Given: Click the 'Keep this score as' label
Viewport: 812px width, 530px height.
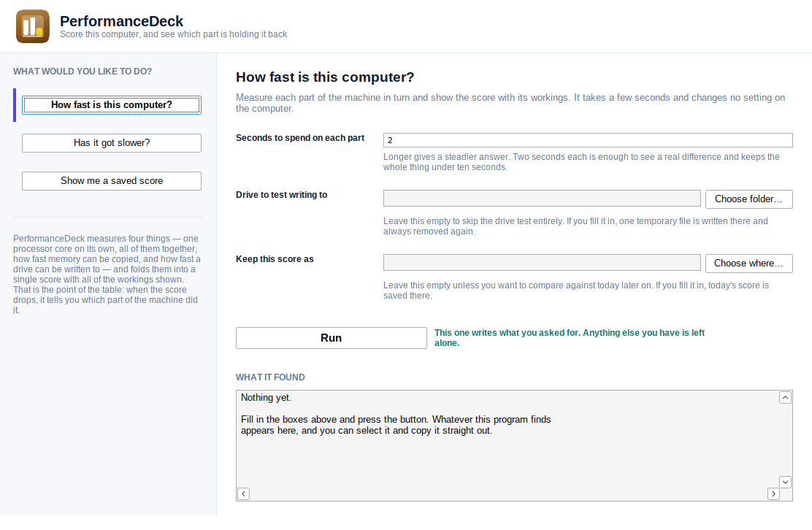Looking at the screenshot, I should point(275,258).
